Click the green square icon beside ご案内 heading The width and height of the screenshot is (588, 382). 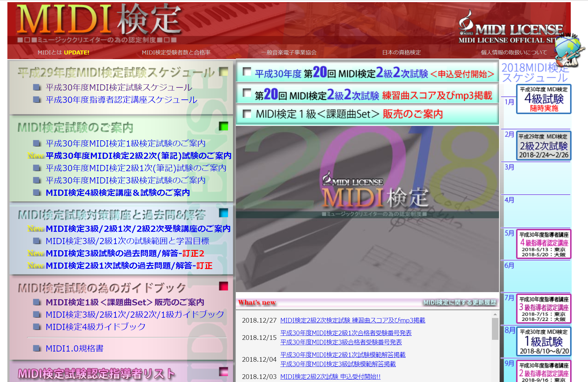(224, 126)
